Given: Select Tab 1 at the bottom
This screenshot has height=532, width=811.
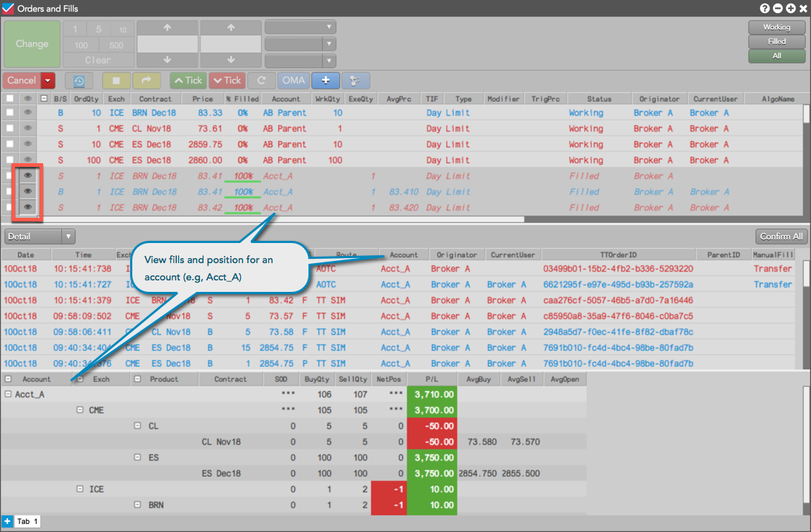Looking at the screenshot, I should (27, 521).
